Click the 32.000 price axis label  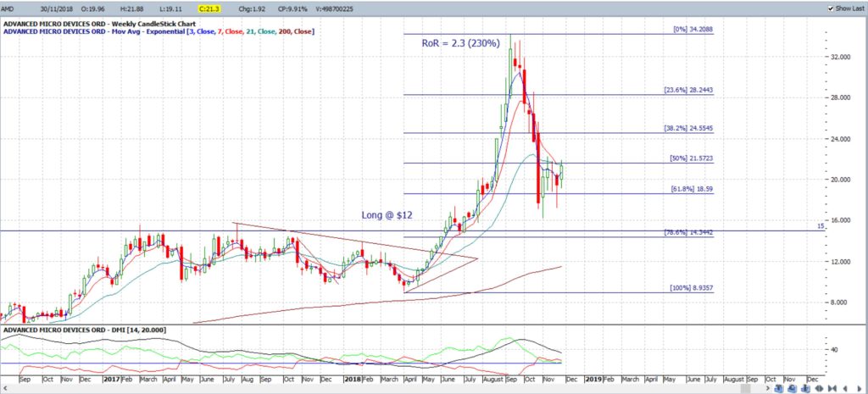[x=840, y=57]
